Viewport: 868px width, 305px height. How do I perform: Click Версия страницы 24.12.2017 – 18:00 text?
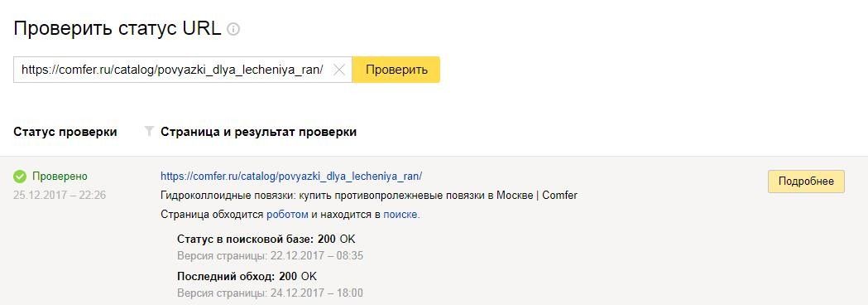pyautogui.click(x=270, y=293)
